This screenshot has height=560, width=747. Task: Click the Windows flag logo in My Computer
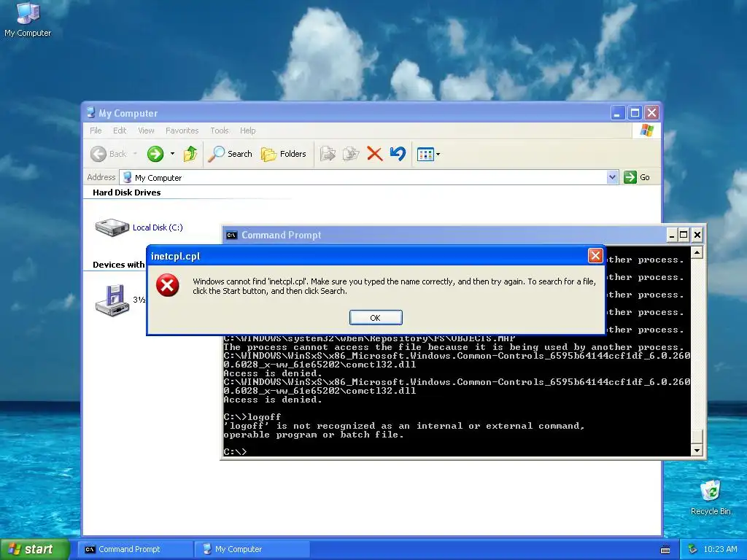click(x=646, y=130)
